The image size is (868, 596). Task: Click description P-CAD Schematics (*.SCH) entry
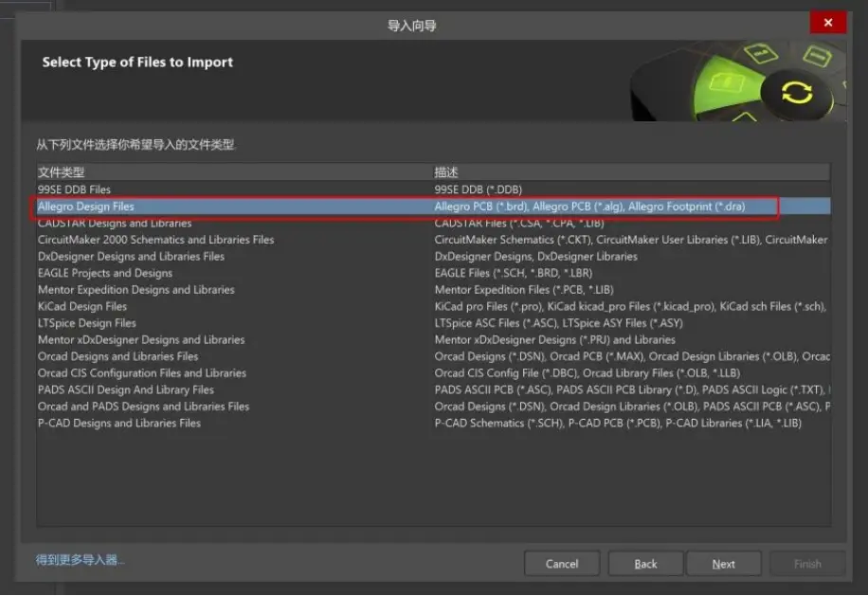[618, 423]
